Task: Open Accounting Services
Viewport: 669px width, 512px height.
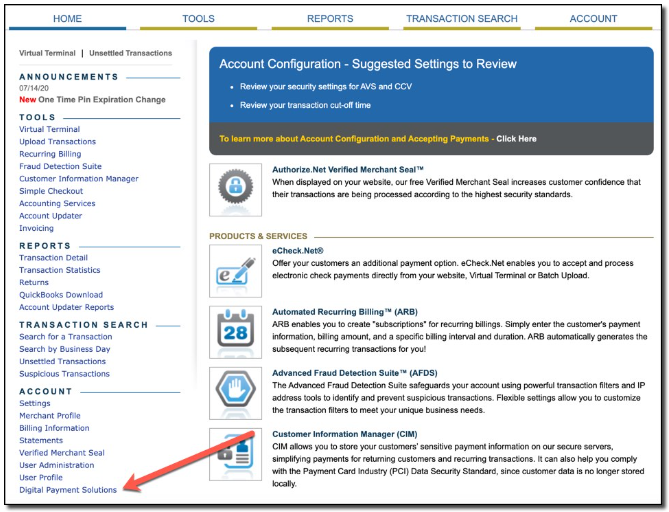Action: pos(57,204)
